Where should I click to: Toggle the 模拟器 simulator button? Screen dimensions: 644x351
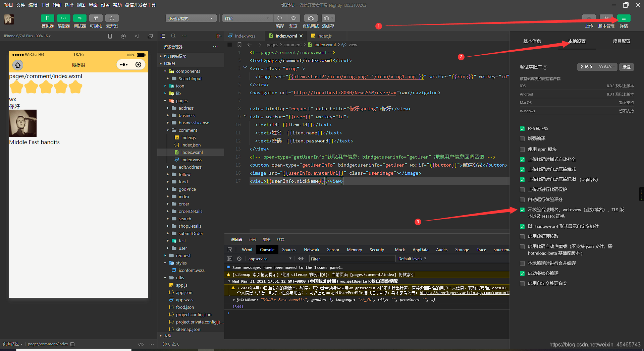point(47,18)
